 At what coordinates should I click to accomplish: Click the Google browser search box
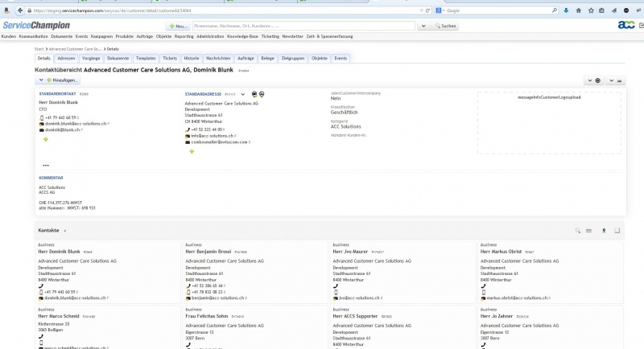click(497, 10)
